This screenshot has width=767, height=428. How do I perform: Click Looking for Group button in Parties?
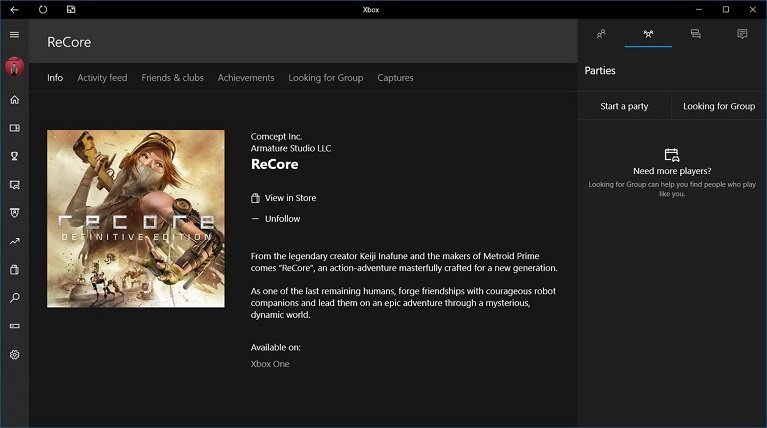click(x=719, y=106)
